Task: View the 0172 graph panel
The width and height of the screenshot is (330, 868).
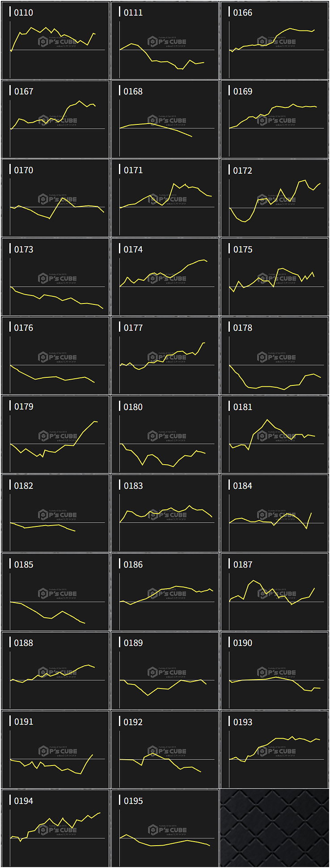Action: [275, 198]
